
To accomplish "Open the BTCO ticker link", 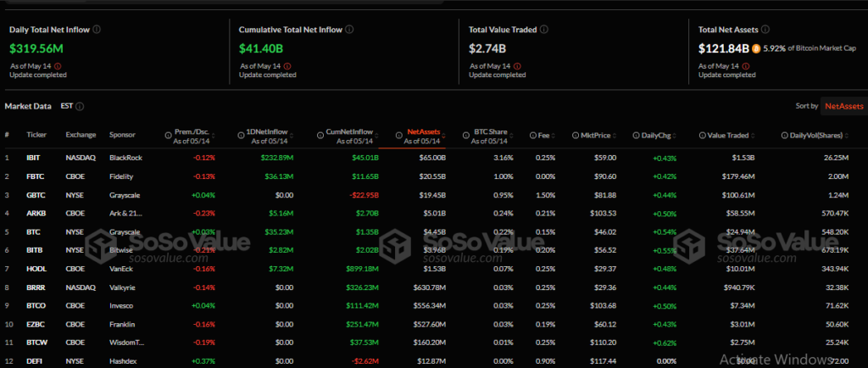I will coord(36,305).
